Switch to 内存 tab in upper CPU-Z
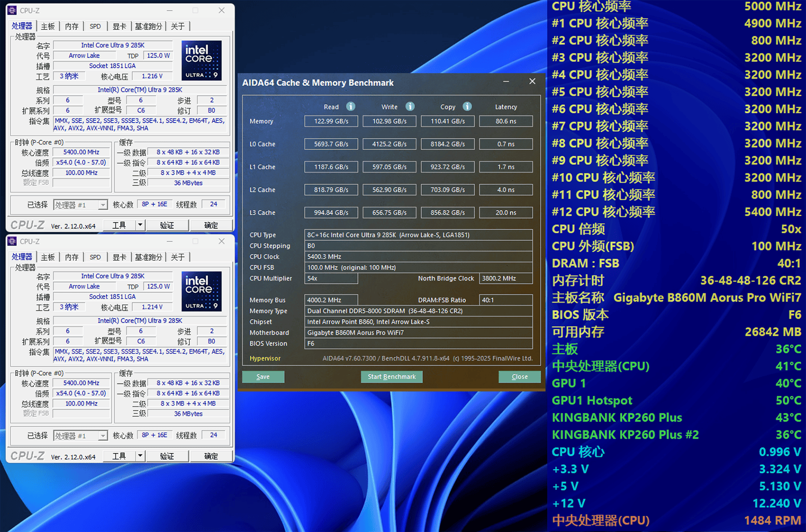 (x=71, y=26)
